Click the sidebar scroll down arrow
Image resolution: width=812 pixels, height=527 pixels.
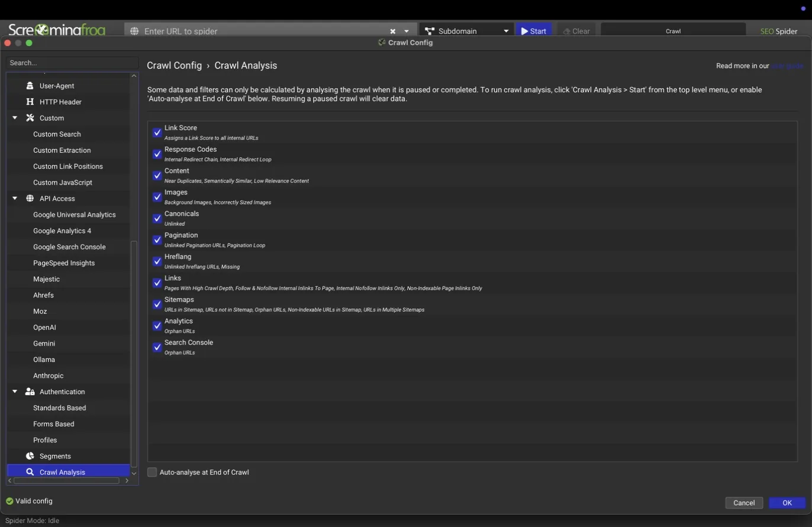pyautogui.click(x=134, y=473)
